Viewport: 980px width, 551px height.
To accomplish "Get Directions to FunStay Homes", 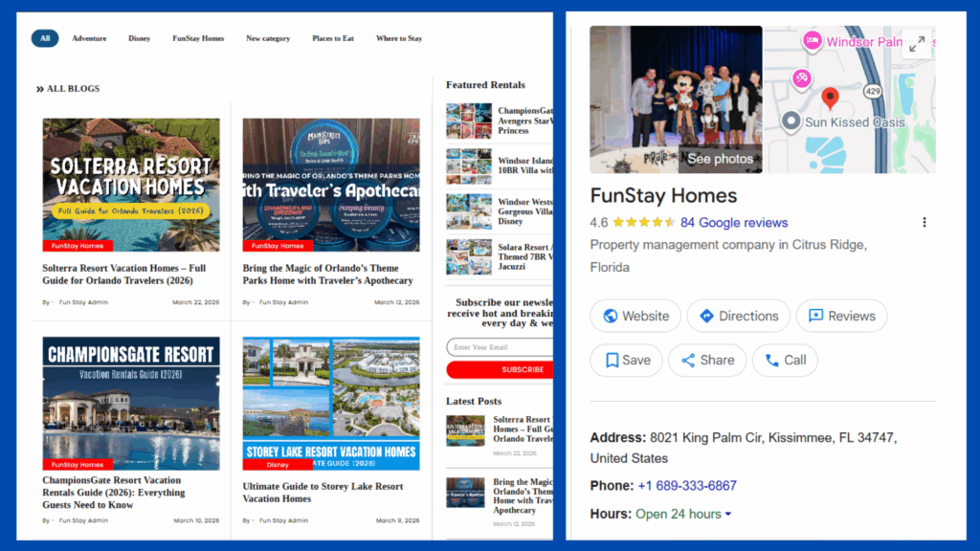I will coord(739,316).
